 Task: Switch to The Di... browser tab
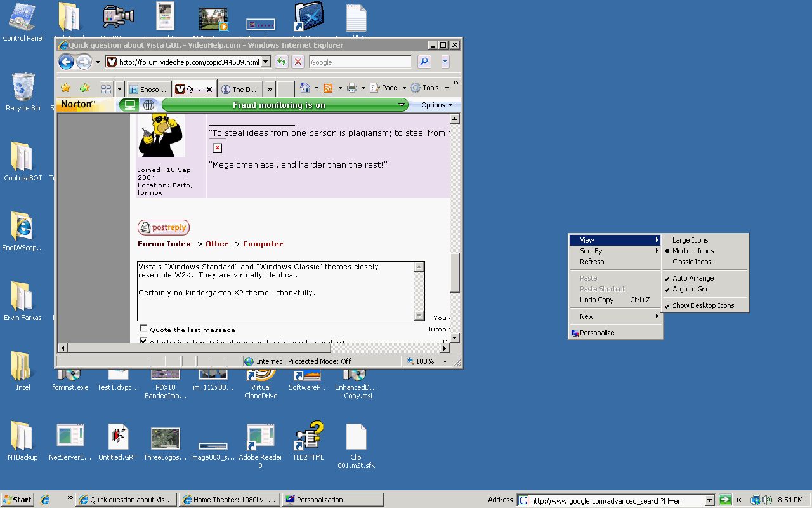pyautogui.click(x=240, y=89)
